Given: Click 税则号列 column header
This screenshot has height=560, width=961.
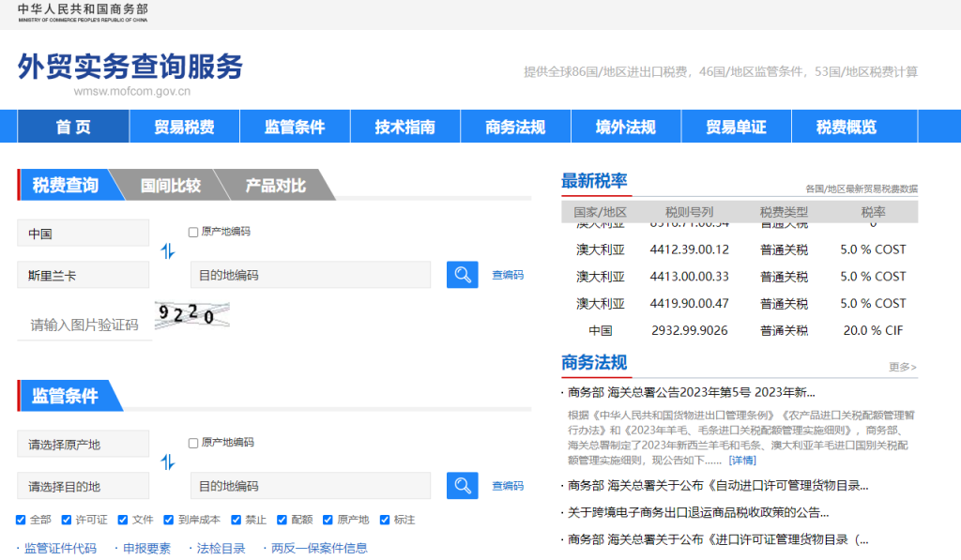Looking at the screenshot, I should click(690, 212).
